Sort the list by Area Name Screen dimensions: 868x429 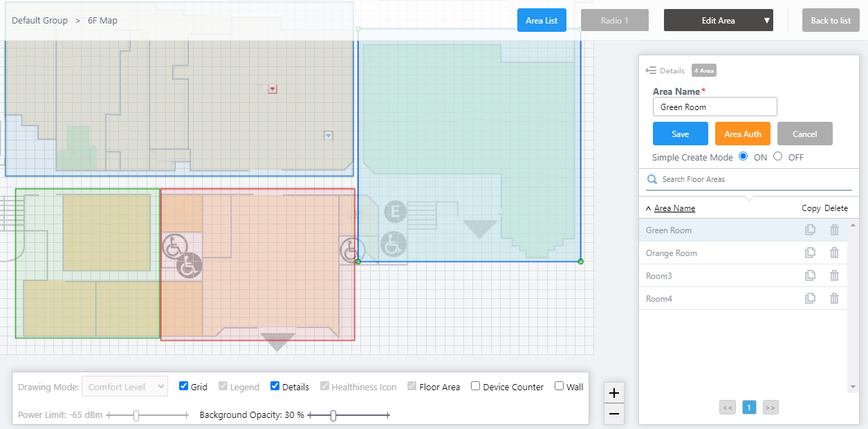pos(674,208)
